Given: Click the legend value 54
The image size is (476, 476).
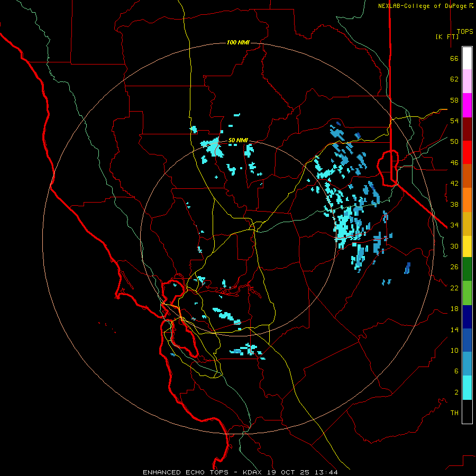Looking at the screenshot, I should [x=454, y=121].
